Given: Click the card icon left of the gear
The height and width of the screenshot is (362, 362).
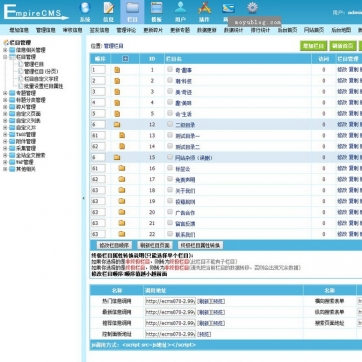Looking at the screenshot, I should coord(228,8).
